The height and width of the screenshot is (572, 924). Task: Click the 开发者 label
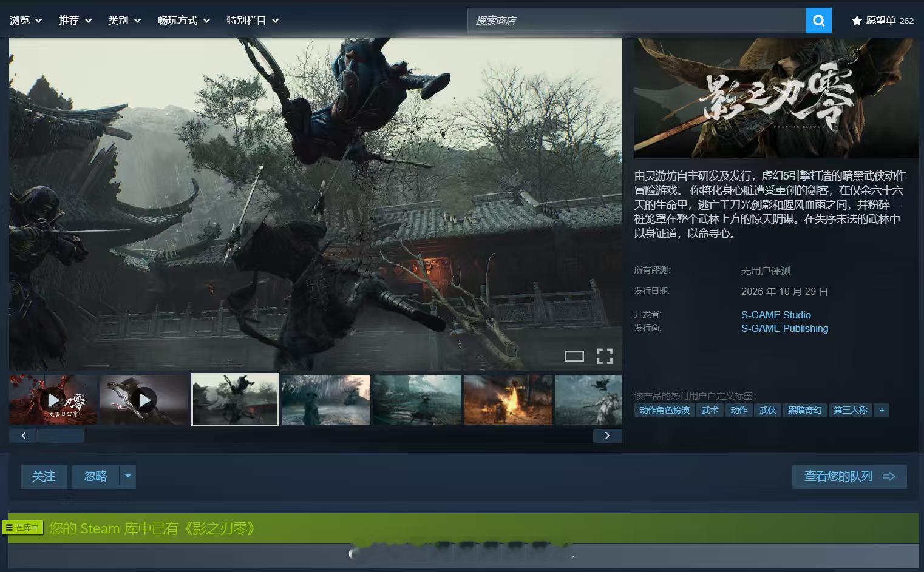[648, 314]
